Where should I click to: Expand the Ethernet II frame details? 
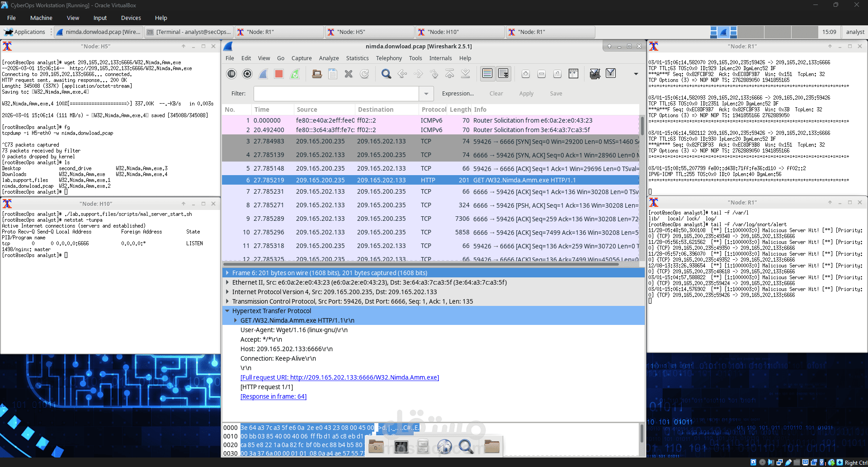pyautogui.click(x=227, y=282)
